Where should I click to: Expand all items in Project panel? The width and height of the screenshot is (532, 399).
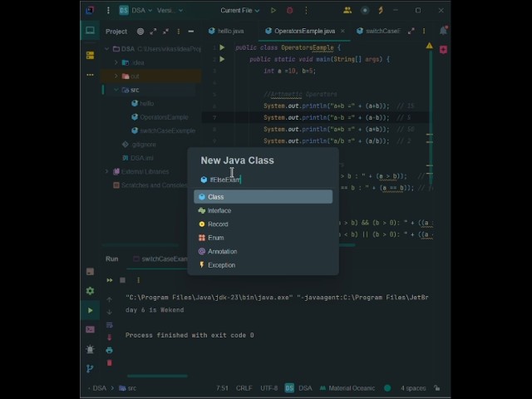coord(153,32)
